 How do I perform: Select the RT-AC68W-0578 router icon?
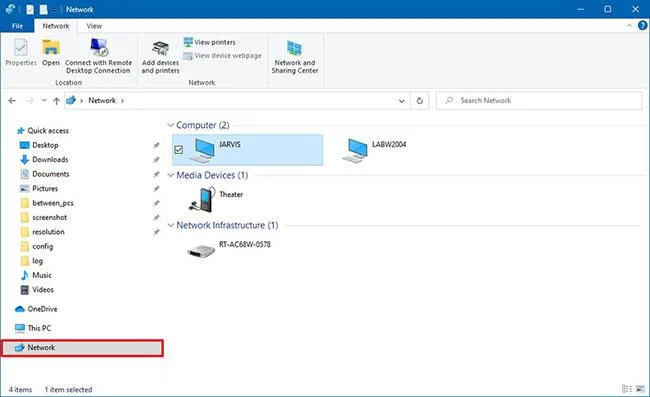pyautogui.click(x=201, y=250)
